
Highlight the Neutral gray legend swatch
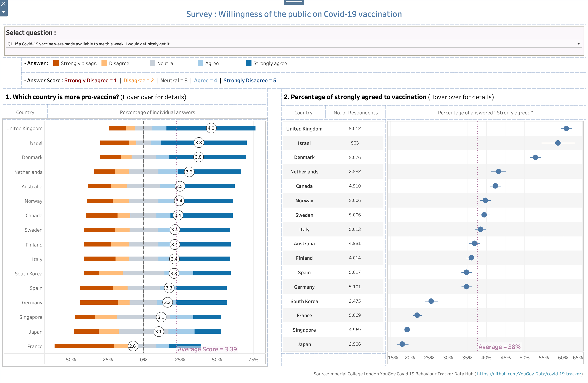(152, 63)
